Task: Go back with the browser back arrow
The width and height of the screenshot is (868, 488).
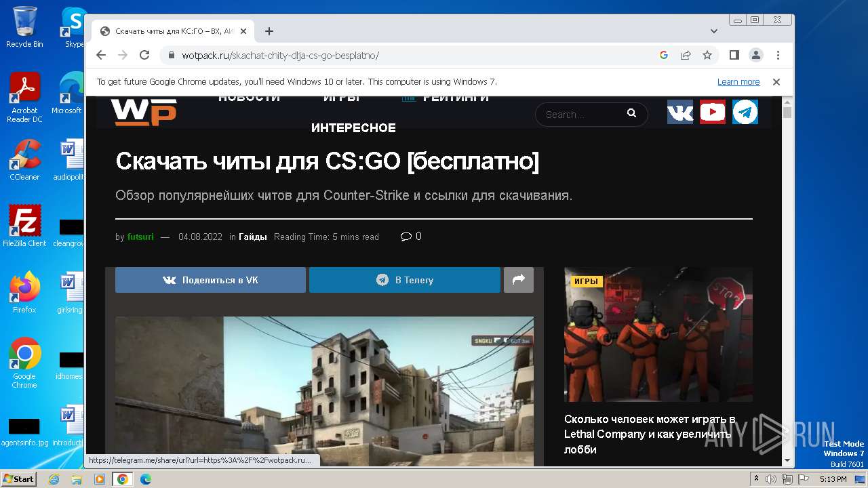Action: coord(101,55)
